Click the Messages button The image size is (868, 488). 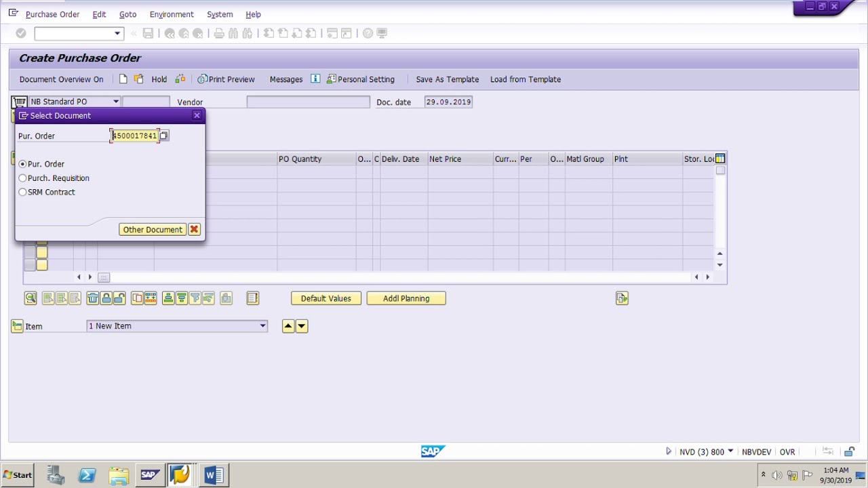[x=286, y=79]
